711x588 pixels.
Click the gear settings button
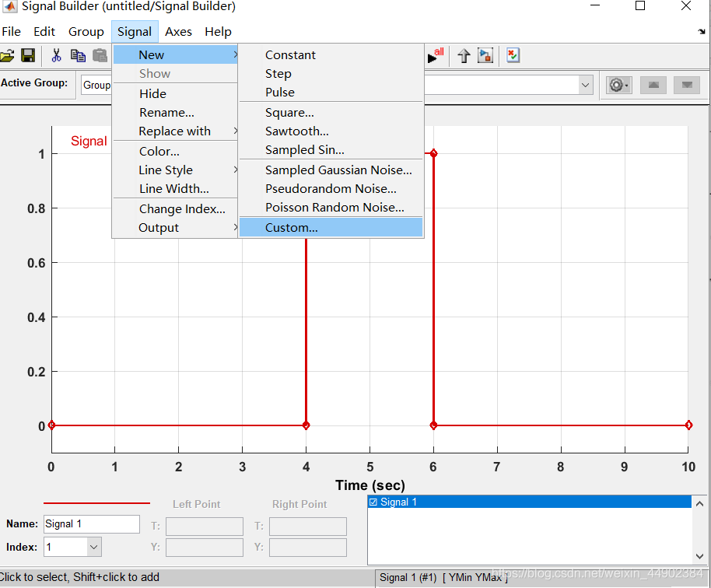tap(619, 85)
